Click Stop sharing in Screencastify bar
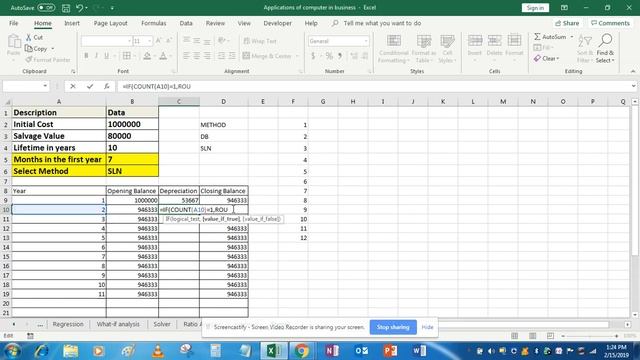The width and height of the screenshot is (640, 360). pos(393,327)
